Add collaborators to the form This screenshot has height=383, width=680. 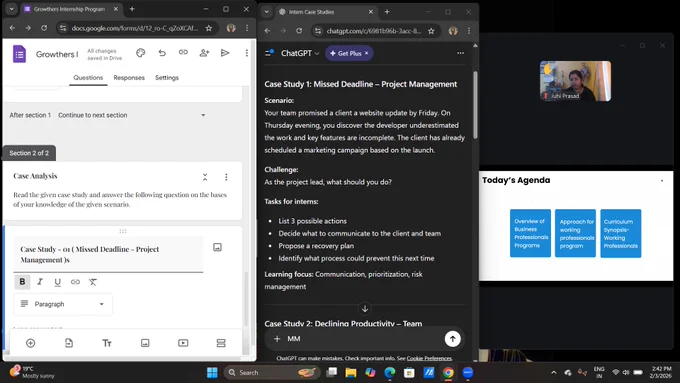pos(204,53)
